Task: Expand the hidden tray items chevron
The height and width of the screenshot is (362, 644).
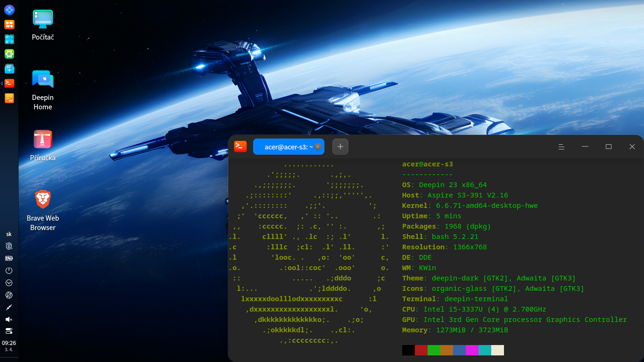Action: (9, 283)
